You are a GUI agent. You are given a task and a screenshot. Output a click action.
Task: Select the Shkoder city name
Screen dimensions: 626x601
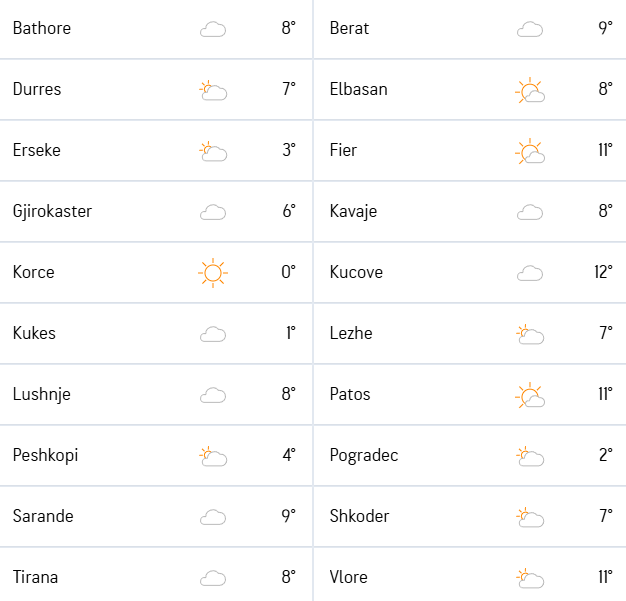click(x=359, y=516)
